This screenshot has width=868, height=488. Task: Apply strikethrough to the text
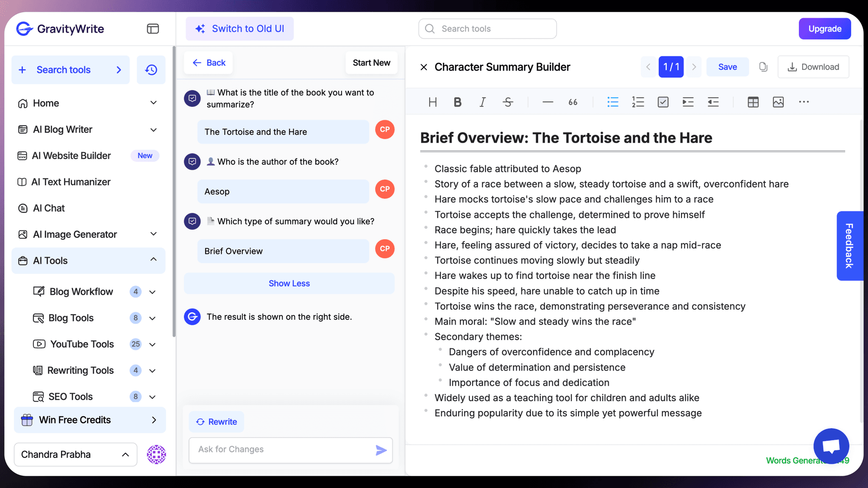(508, 102)
